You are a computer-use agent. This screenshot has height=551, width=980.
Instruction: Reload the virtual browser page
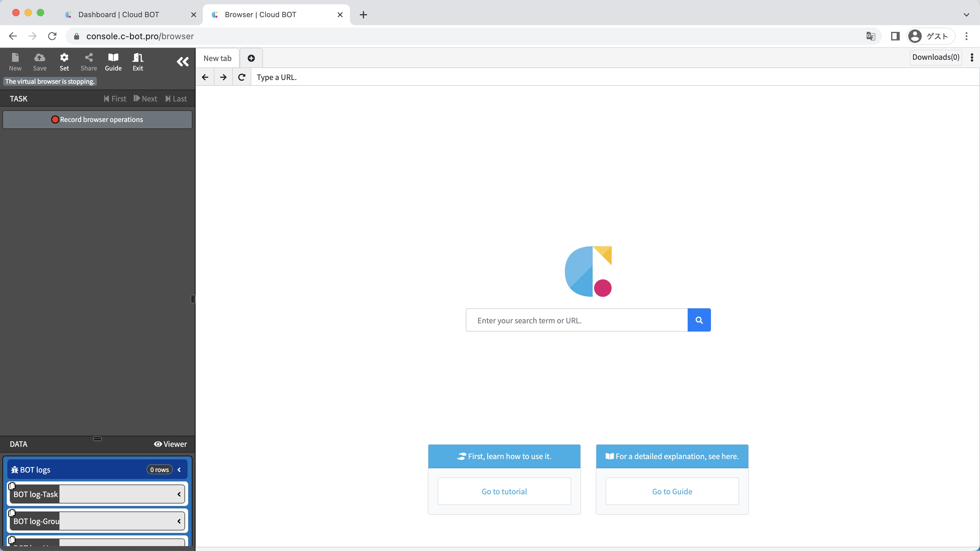coord(241,77)
